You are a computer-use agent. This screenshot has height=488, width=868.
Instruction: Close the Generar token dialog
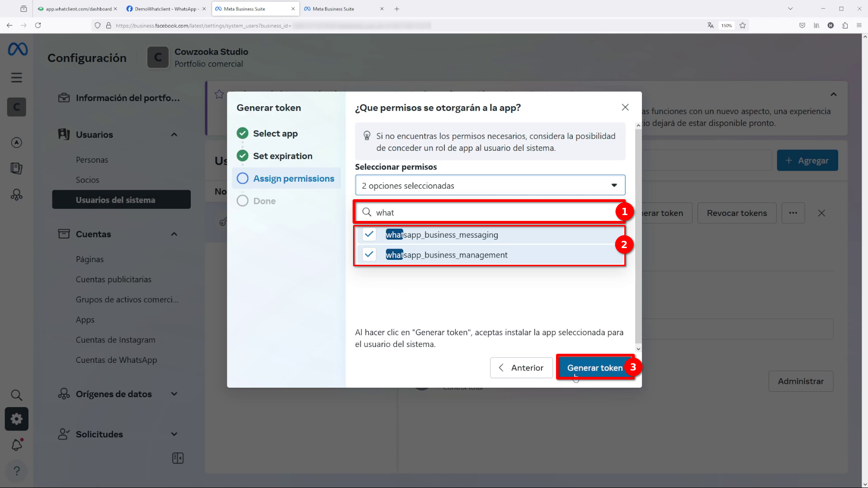pos(625,107)
